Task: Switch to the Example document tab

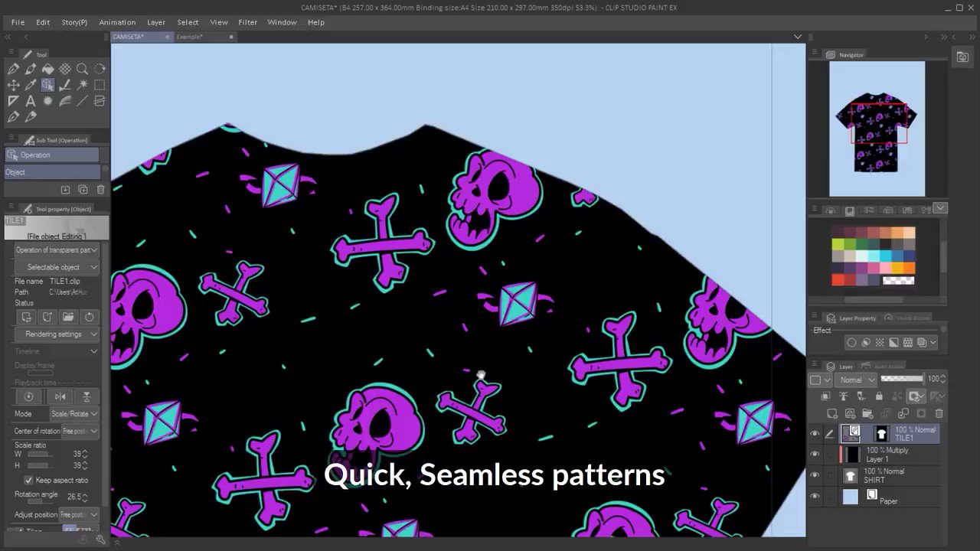Action: pos(190,37)
